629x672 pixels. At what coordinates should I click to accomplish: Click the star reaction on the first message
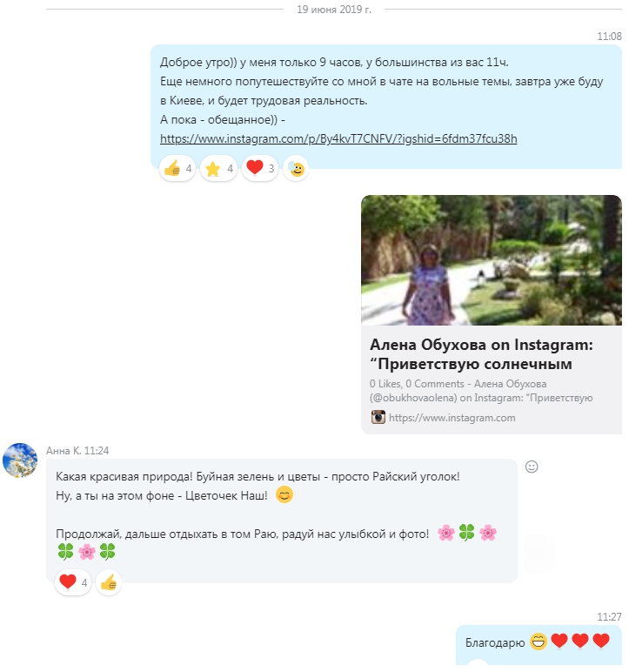click(218, 168)
